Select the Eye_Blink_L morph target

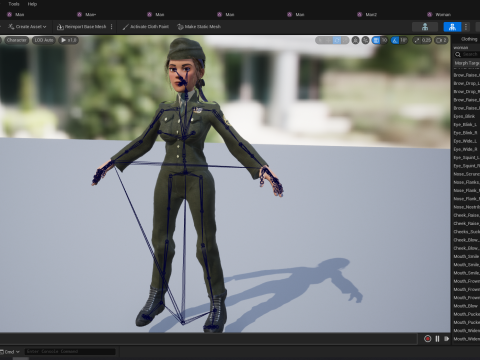coord(465,125)
